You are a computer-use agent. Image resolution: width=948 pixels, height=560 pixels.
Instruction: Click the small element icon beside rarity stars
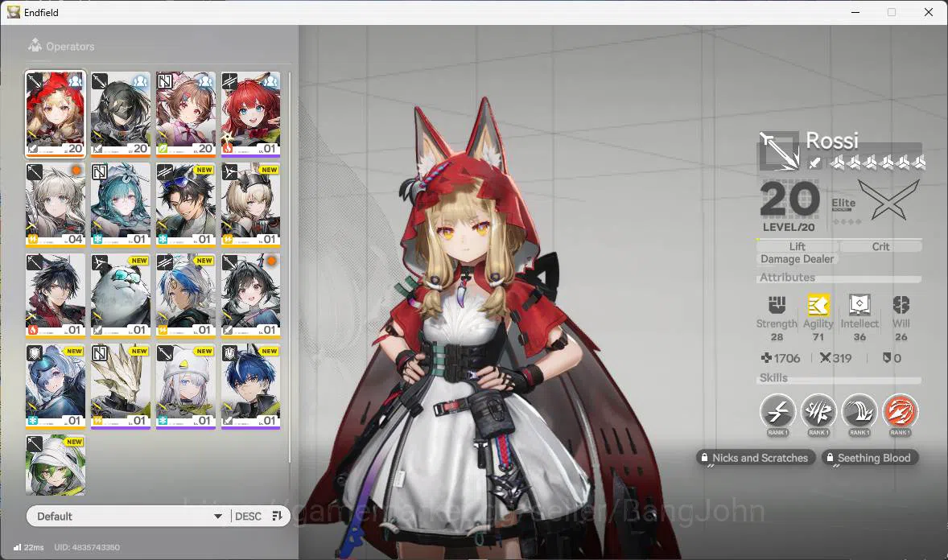coord(815,162)
